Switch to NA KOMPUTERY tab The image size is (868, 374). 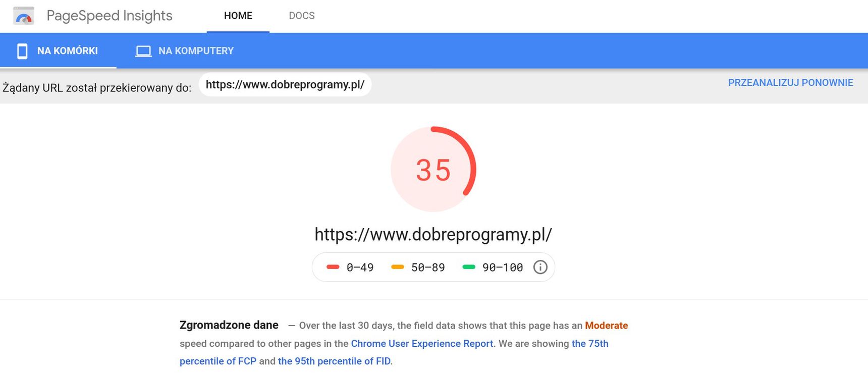coord(185,51)
